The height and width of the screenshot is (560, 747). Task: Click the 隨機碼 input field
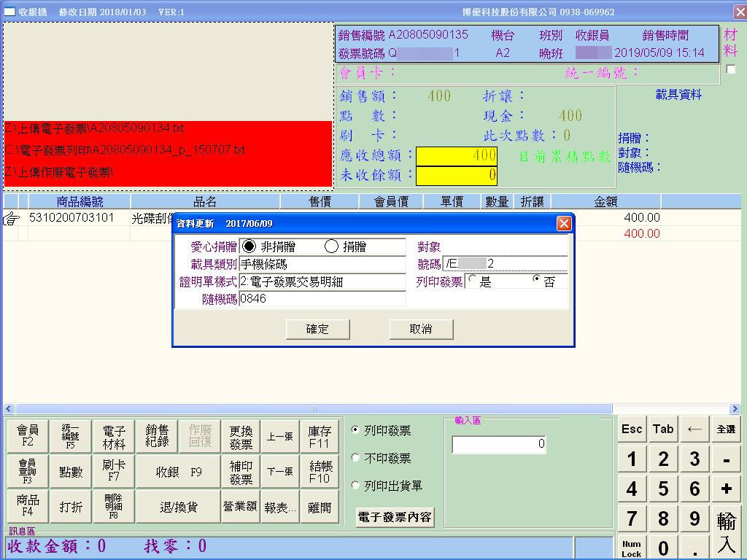pos(322,298)
